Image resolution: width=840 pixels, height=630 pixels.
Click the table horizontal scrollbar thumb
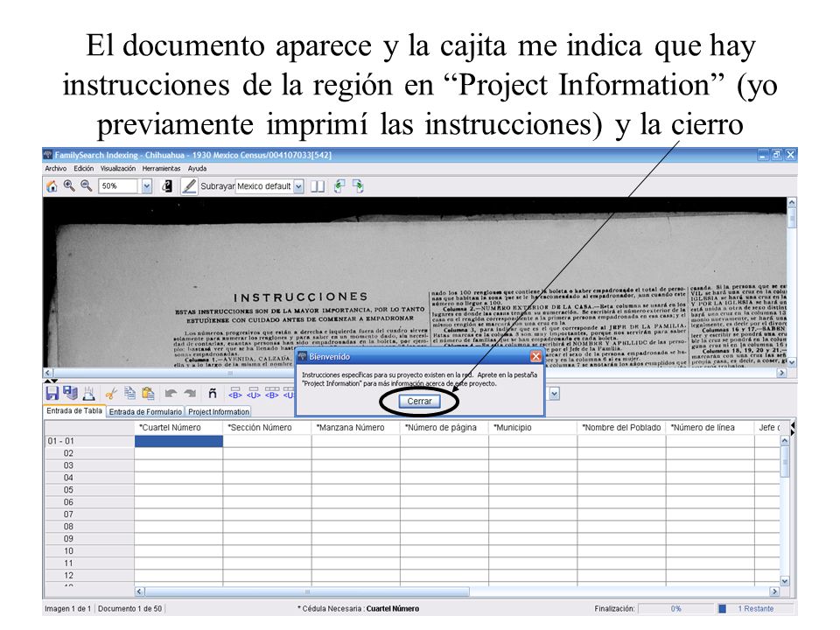click(x=307, y=591)
